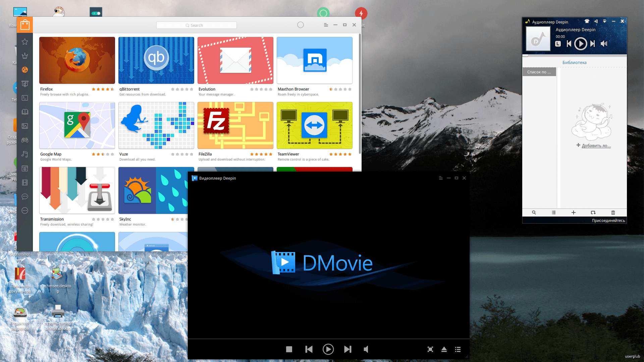Open the TeamViewer app tile
The width and height of the screenshot is (644, 362).
[315, 125]
